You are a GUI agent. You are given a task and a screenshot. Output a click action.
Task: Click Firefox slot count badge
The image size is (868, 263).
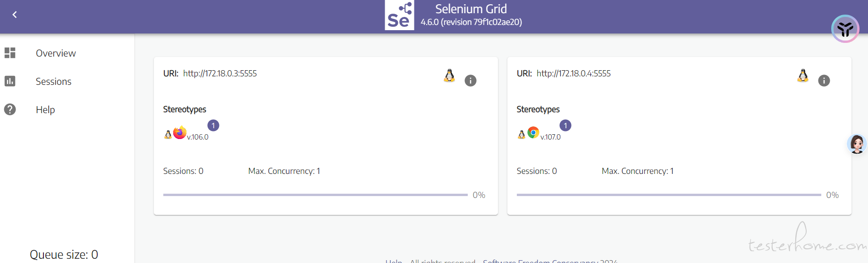coord(213,125)
